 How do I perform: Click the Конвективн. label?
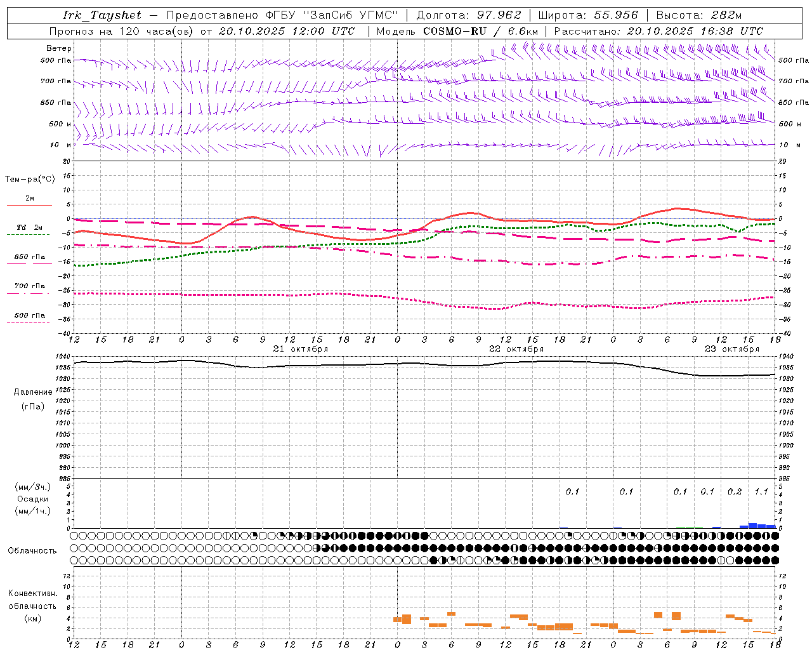pyautogui.click(x=33, y=594)
